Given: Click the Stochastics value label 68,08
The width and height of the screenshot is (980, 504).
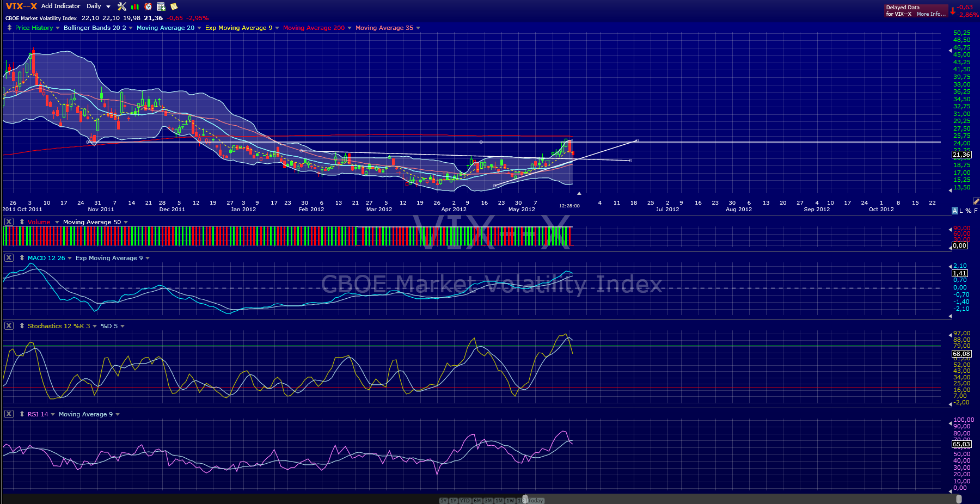Looking at the screenshot, I should (x=961, y=354).
